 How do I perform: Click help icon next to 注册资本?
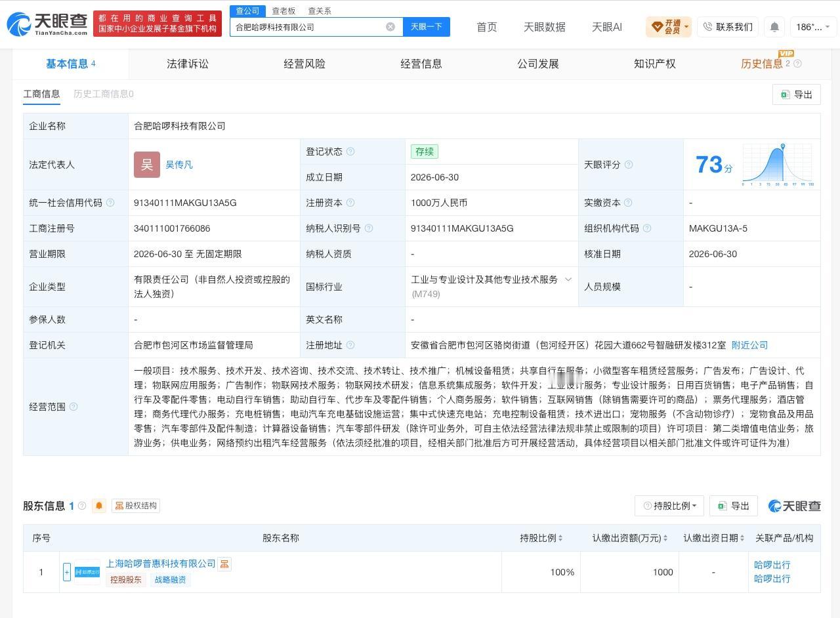click(350, 203)
